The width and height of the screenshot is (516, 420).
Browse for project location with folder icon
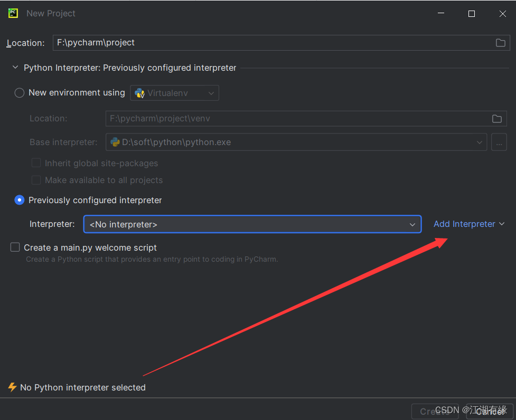[x=500, y=43]
